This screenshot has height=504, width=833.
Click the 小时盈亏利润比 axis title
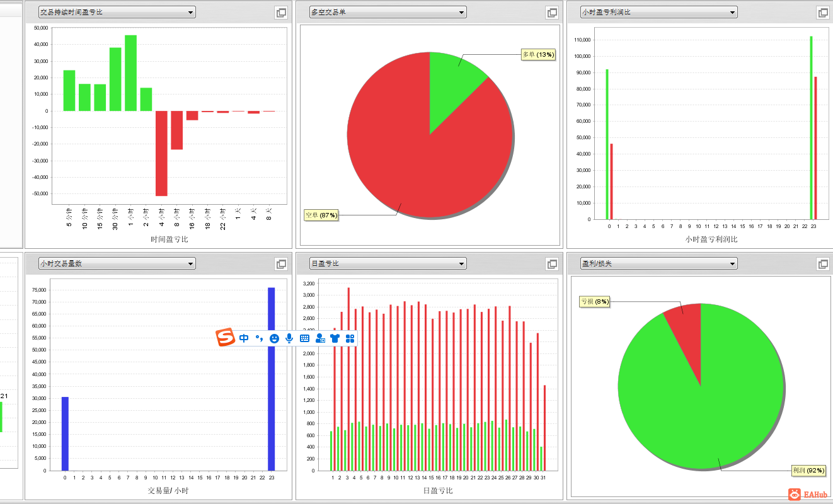click(x=711, y=239)
